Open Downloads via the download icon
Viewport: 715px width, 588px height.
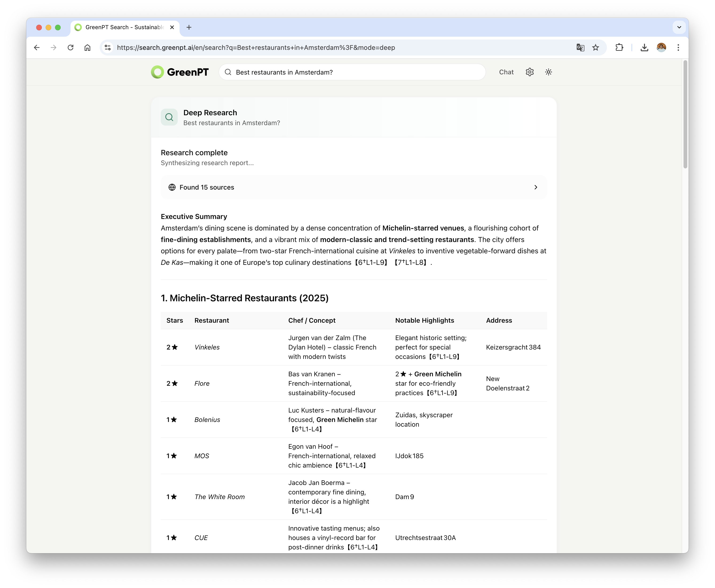[x=644, y=48]
